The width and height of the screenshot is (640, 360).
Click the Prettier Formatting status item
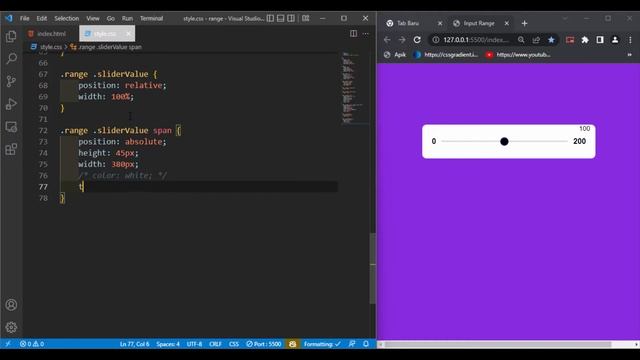(x=322, y=344)
